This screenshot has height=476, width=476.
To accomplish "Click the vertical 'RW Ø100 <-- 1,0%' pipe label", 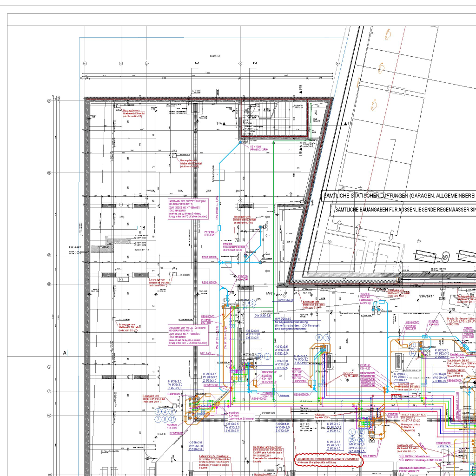I will tap(217, 208).
